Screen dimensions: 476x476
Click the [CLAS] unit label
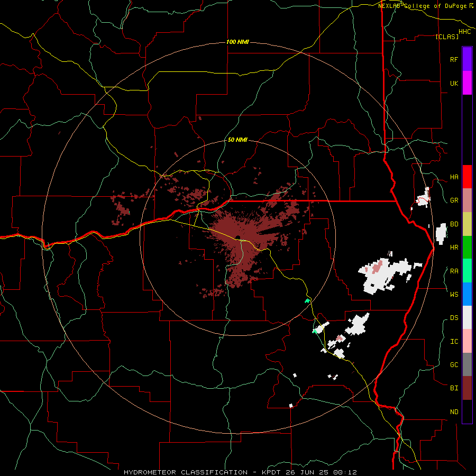click(x=447, y=36)
